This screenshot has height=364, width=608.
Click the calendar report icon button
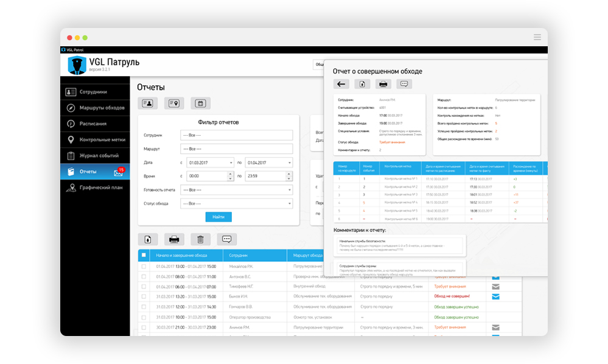[200, 103]
